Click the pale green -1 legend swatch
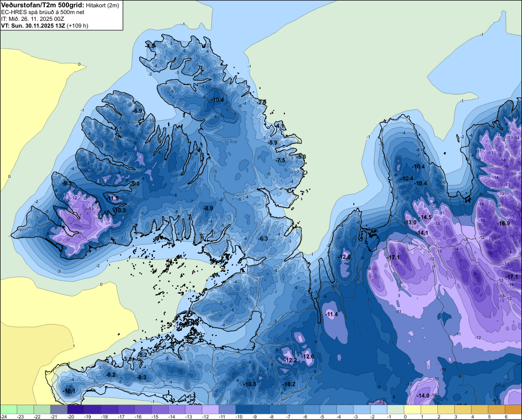Image resolution: width=522 pixels, height=420 pixels. tap(396, 409)
